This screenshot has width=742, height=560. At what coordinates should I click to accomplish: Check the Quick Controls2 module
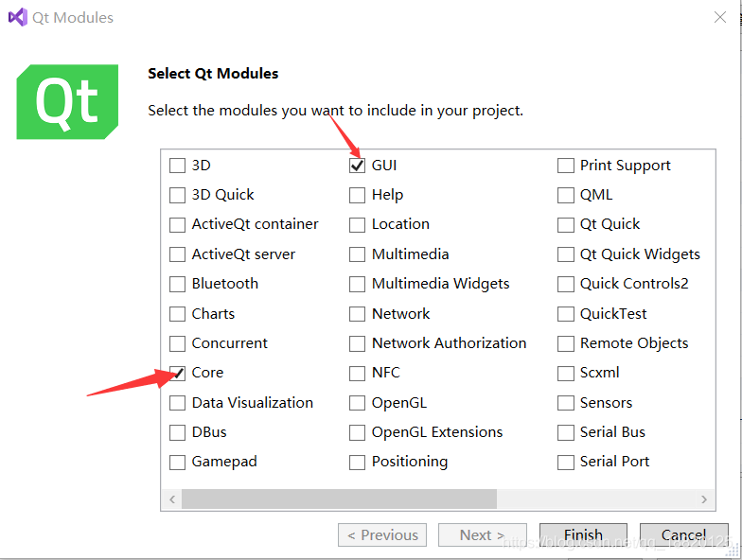tap(566, 284)
